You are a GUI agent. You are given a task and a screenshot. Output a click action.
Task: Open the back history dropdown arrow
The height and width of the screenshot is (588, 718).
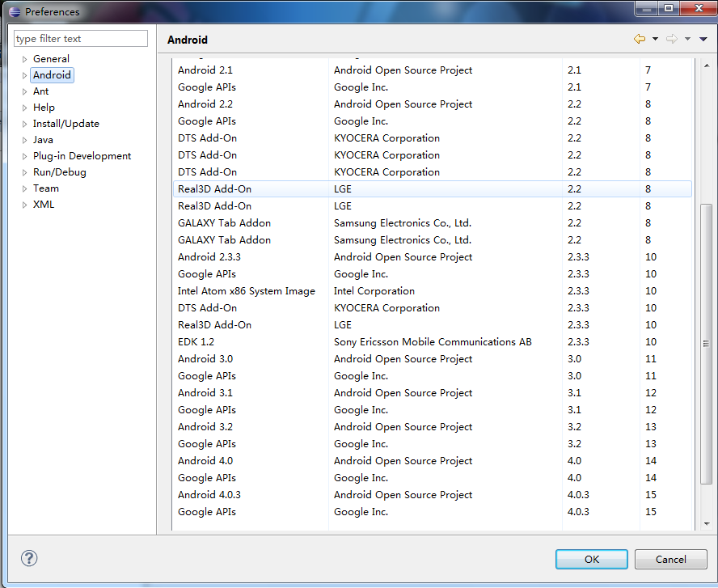[655, 39]
